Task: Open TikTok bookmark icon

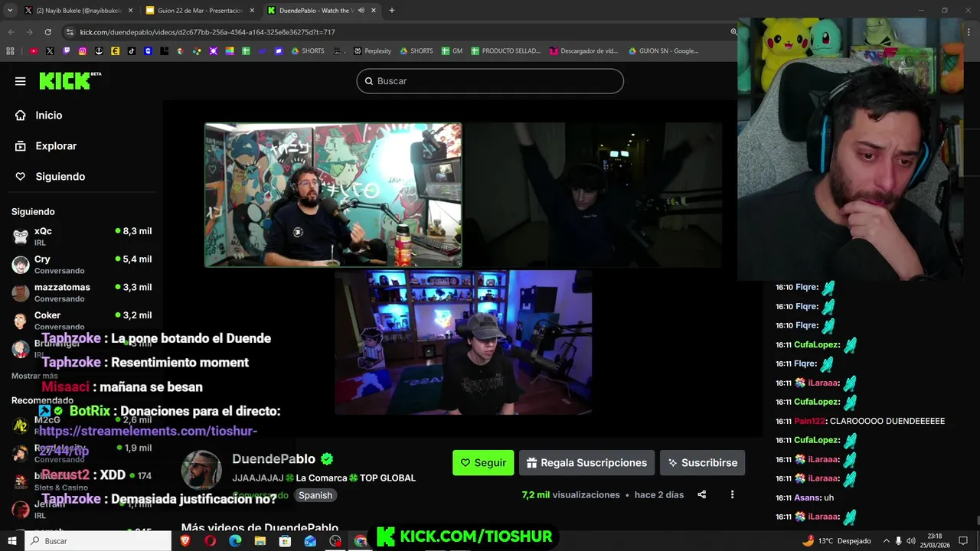Action: point(132,51)
